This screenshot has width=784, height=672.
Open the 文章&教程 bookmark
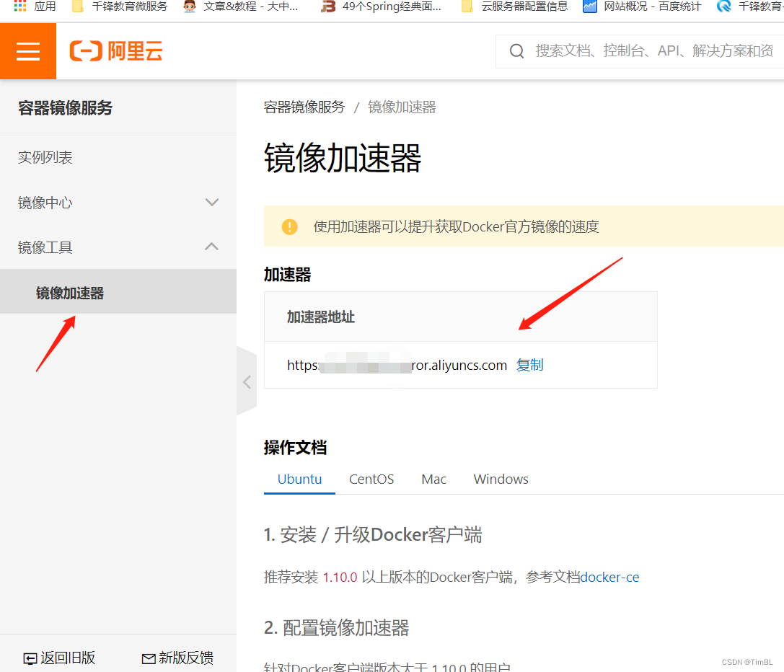tap(240, 6)
